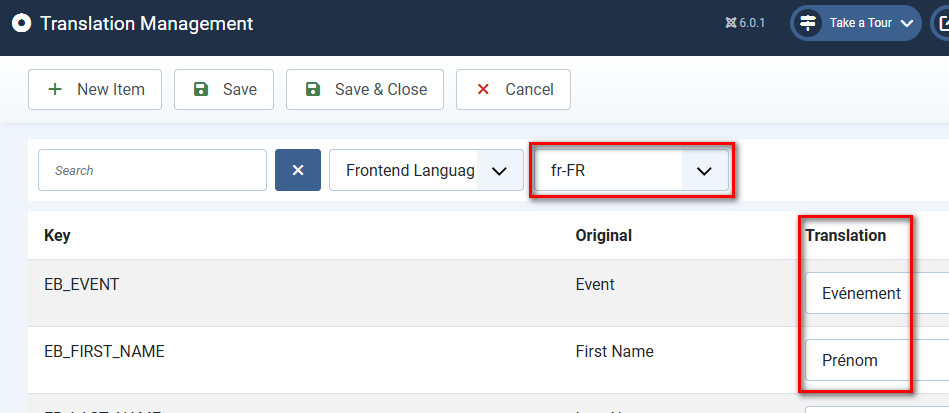The width and height of the screenshot is (949, 413).
Task: Click the plus icon on New Item
Action: (55, 89)
